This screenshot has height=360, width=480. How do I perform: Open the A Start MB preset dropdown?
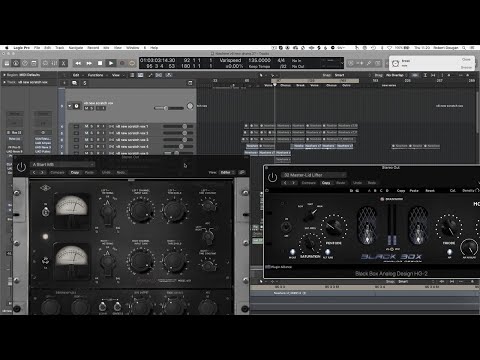[x=63, y=165]
